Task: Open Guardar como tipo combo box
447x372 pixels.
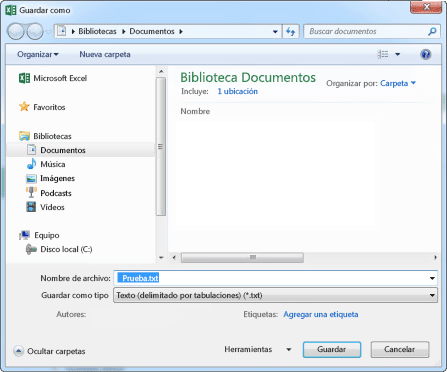Action: point(275,295)
